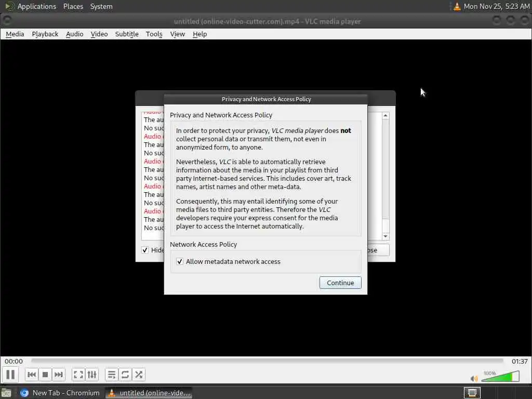
Task: Skip to next media in playlist
Action: point(58,375)
